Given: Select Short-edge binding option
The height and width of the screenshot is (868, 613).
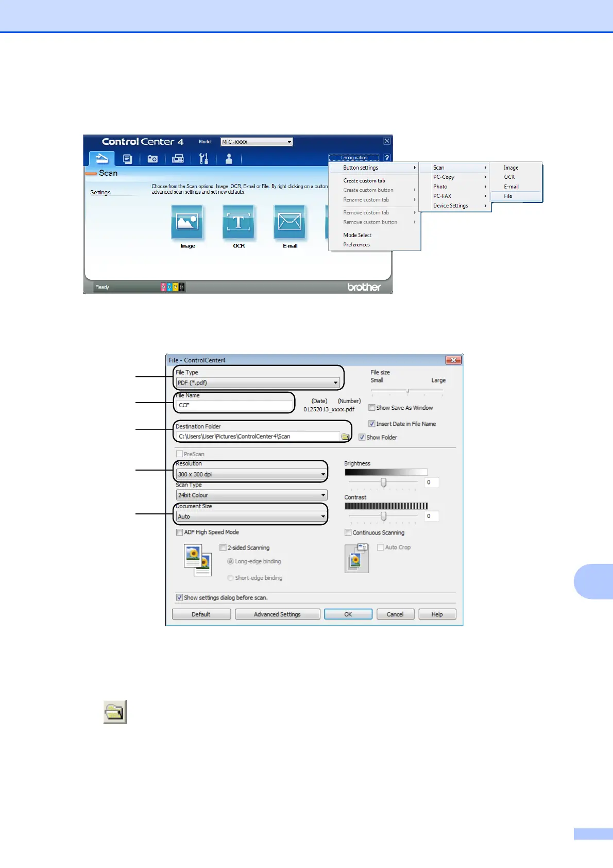Looking at the screenshot, I should [230, 578].
